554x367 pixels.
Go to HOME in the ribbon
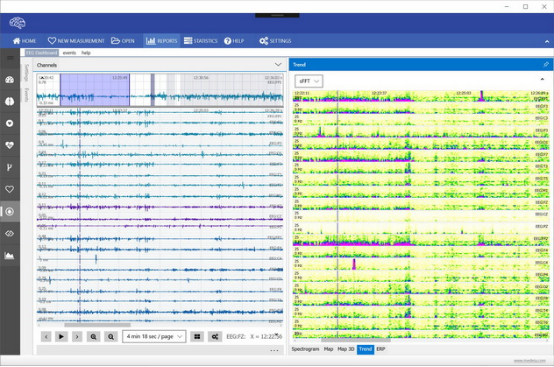(x=24, y=41)
